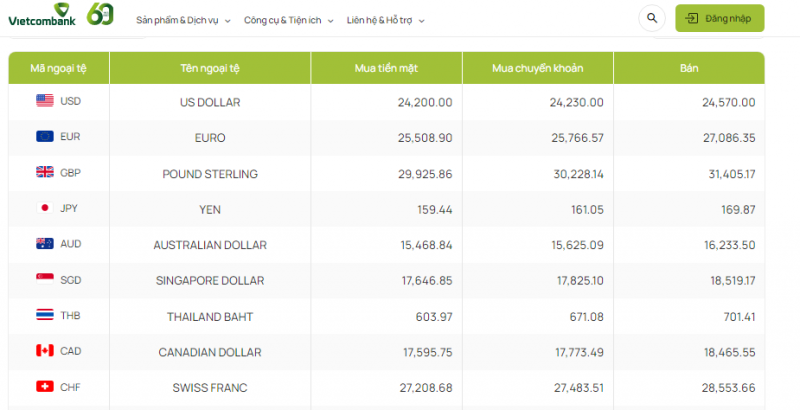
Task: Click the United Kingdom flag icon
Action: tap(45, 172)
